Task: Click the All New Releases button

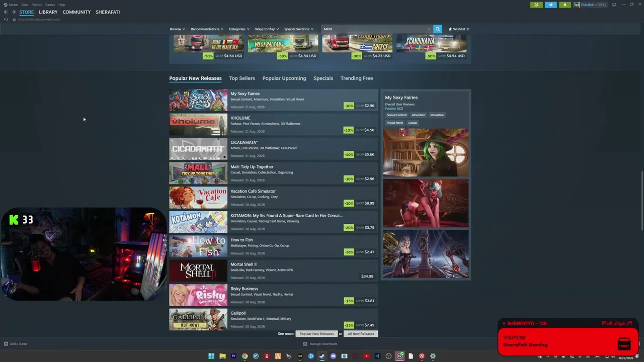Action: point(361,334)
